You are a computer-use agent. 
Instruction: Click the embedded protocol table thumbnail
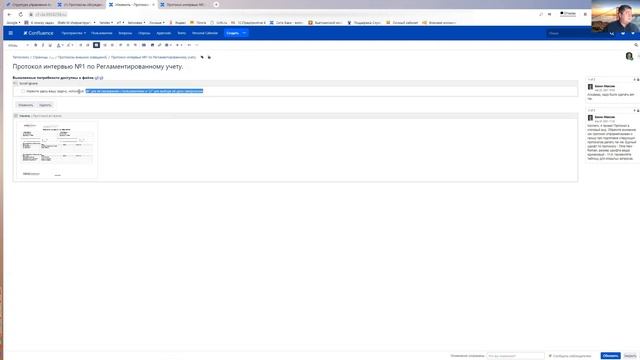[x=58, y=150]
